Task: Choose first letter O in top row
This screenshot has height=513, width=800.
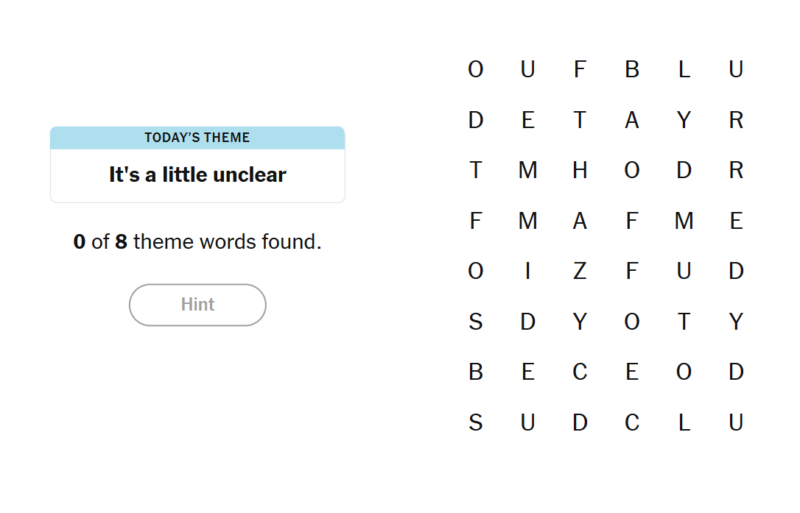Action: pyautogui.click(x=476, y=70)
